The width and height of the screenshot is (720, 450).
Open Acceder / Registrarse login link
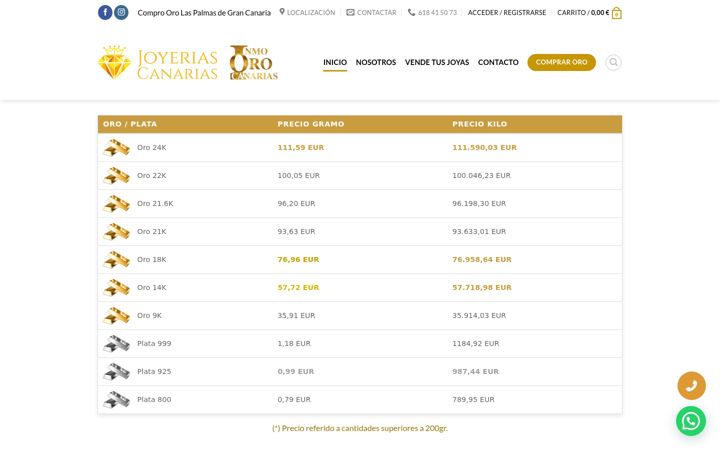(x=507, y=12)
